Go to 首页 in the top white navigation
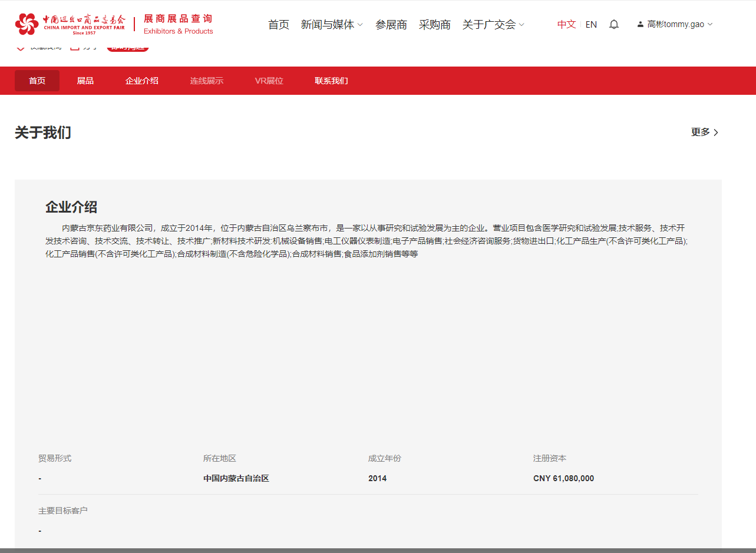The height and width of the screenshot is (553, 756). coord(279,25)
